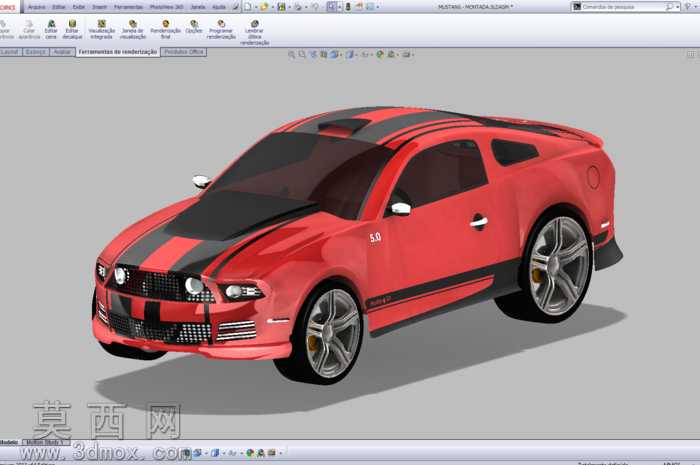Click the Print icon in top toolbar

click(x=298, y=7)
